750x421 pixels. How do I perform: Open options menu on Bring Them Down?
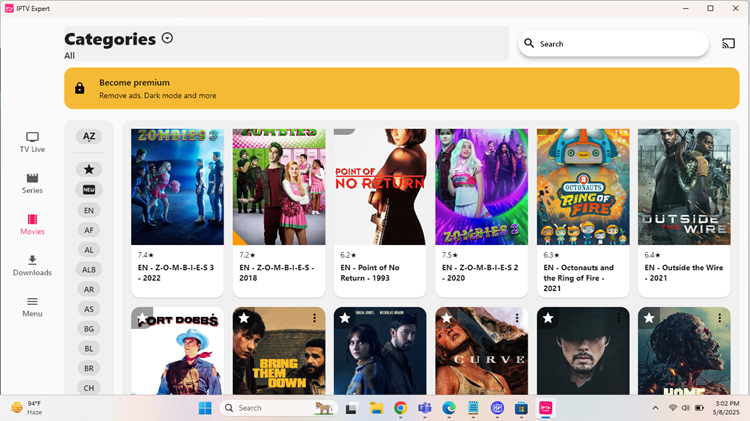(314, 318)
